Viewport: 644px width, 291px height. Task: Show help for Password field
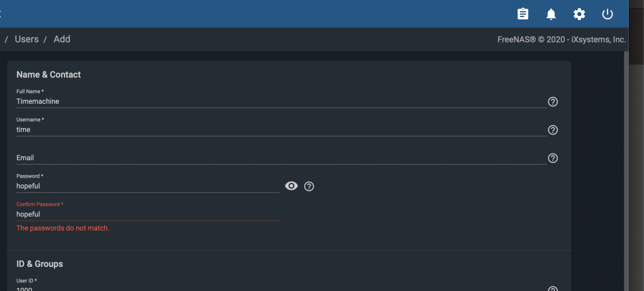309,186
